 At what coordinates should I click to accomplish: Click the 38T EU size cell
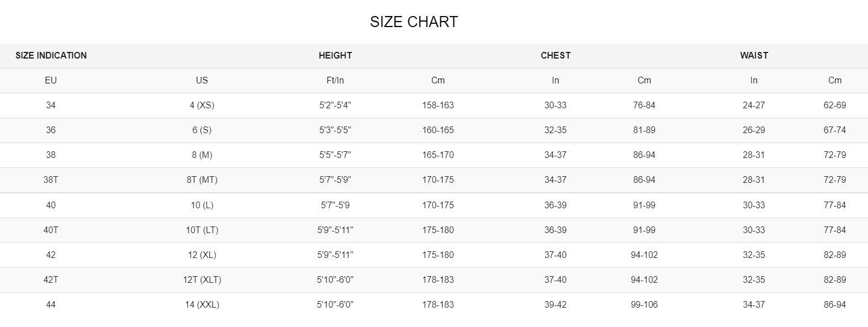coord(51,180)
